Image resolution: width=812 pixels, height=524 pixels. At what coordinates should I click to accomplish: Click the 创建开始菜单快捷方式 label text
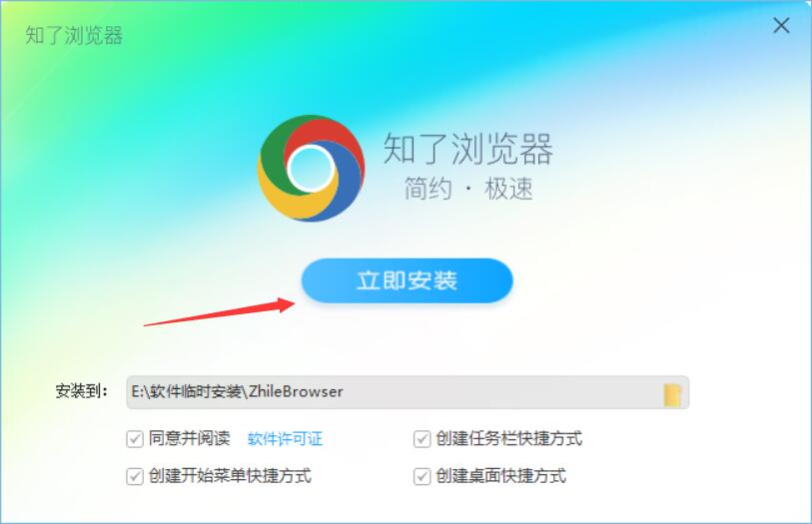(x=230, y=476)
